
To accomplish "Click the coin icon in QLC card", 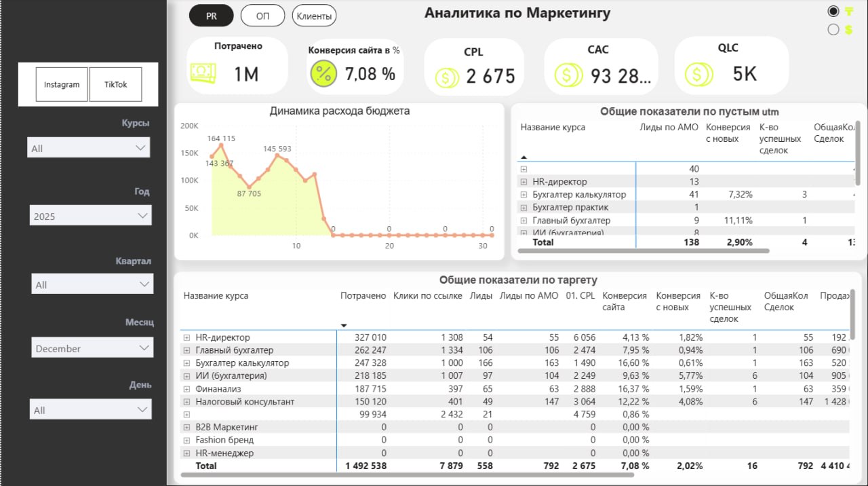I will coord(698,74).
